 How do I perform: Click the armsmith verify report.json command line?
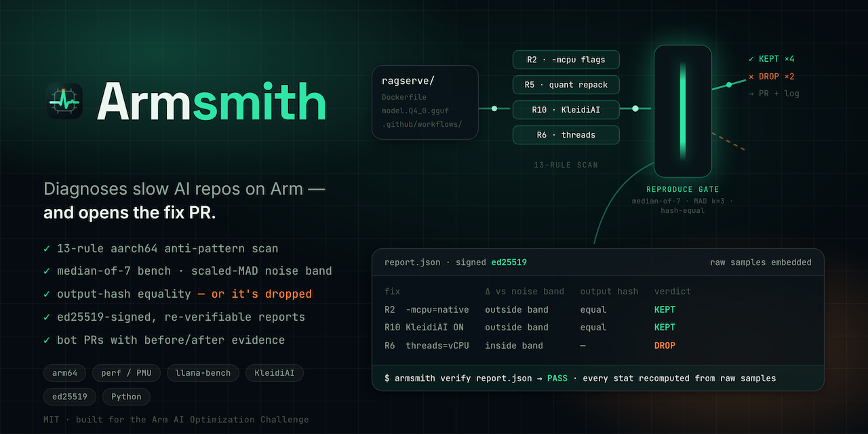(580, 378)
